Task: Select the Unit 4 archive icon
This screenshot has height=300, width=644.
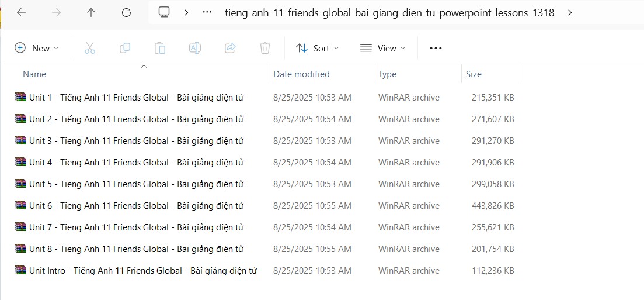Action: coord(20,162)
